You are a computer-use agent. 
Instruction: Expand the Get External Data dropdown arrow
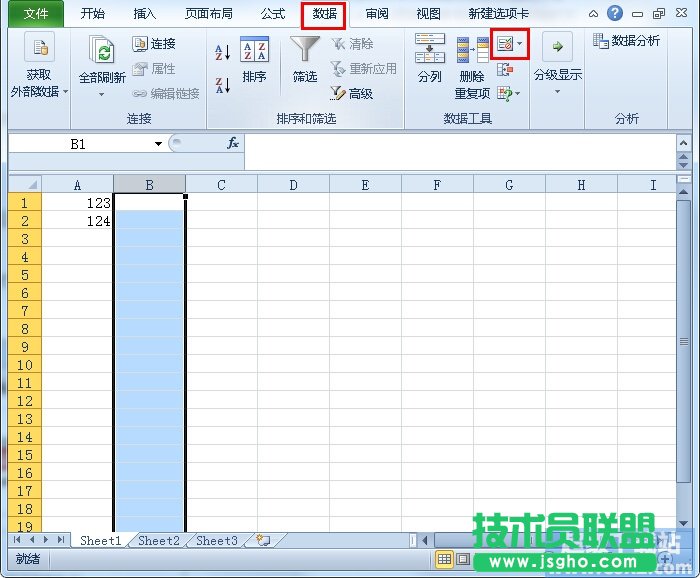click(66, 91)
